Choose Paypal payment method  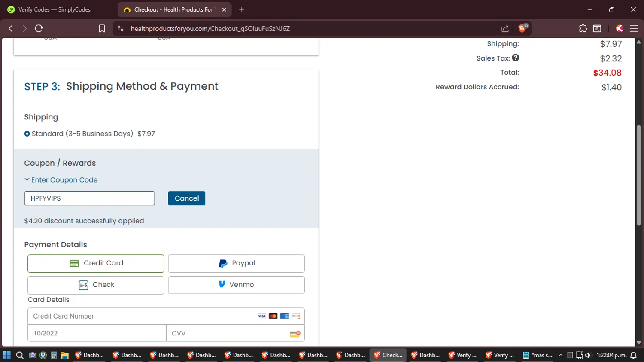point(236,263)
